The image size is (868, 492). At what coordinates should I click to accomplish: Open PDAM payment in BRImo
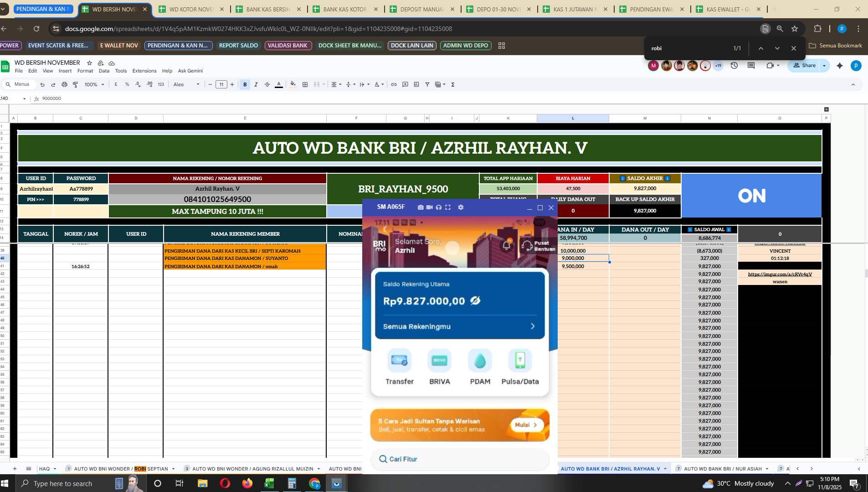480,368
